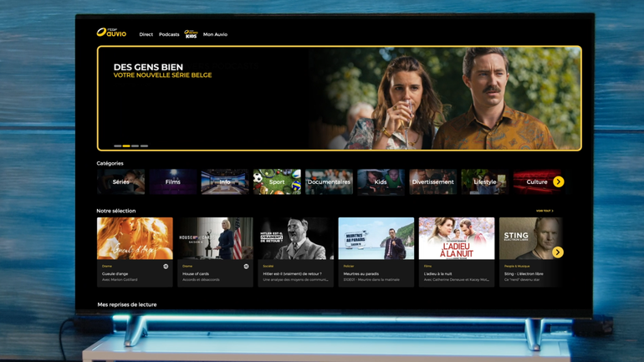This screenshot has width=644, height=362.
Task: Open the Mon Auvio menu item
Action: pos(215,34)
